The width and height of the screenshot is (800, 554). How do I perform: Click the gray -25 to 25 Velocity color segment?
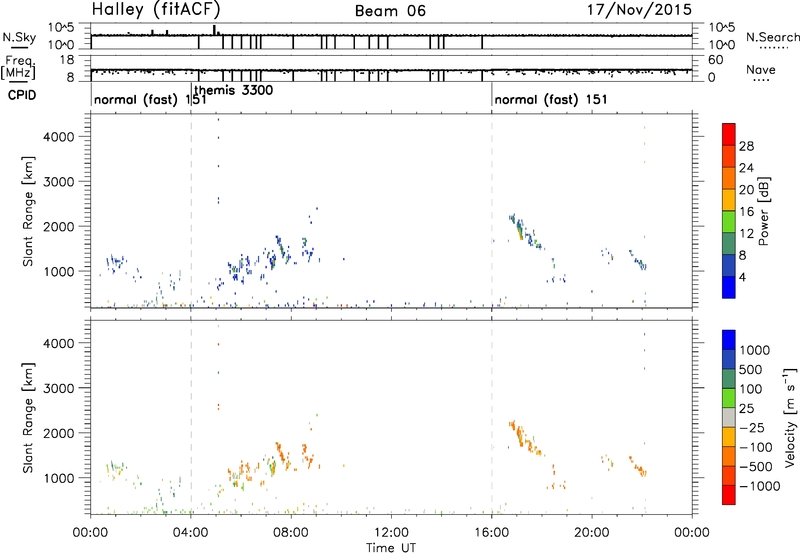[x=729, y=418]
